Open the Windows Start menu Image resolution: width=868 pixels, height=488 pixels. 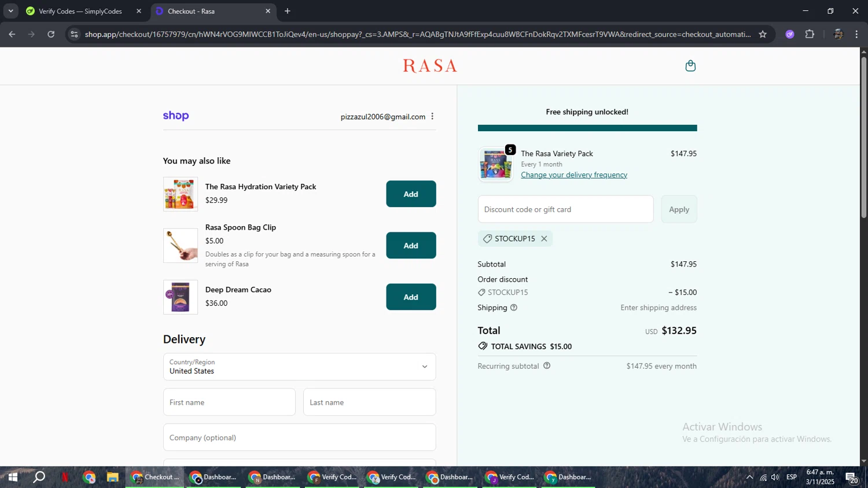coord(12,477)
